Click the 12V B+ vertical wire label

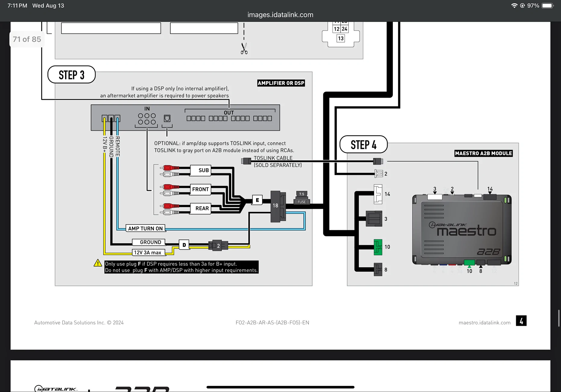105,144
